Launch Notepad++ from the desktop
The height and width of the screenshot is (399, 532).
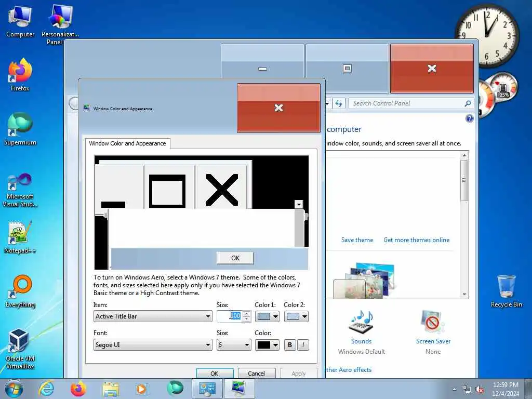20,237
